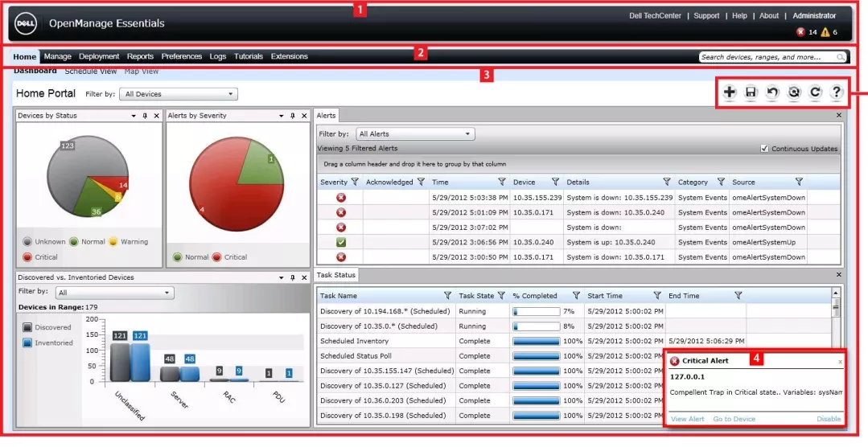Open the Tutorials menu

[249, 56]
